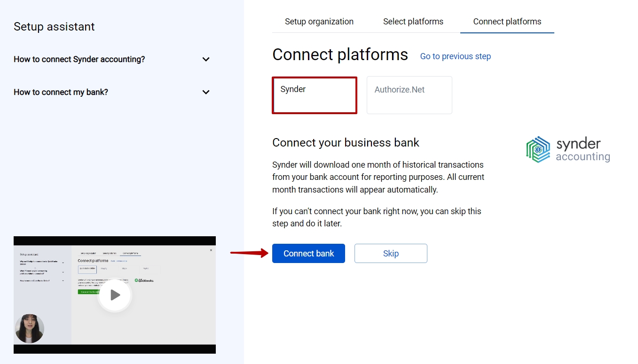Switch to the Connect platforms tab
Viewport: 638px width, 364px height.
coord(507,22)
